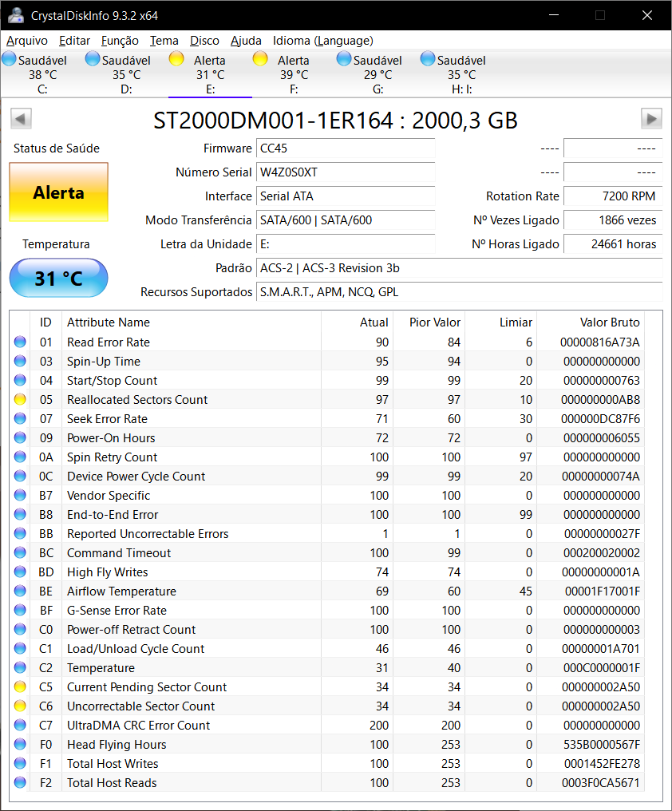Viewport: 672px width, 811px height.
Task: Click blue status orb for Seek Error Rate
Action: tap(20, 418)
